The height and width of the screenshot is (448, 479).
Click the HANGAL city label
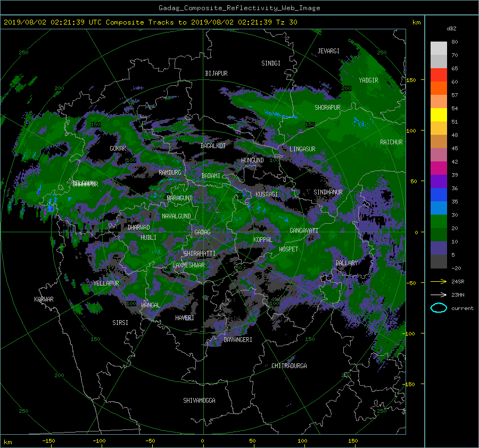(x=151, y=305)
